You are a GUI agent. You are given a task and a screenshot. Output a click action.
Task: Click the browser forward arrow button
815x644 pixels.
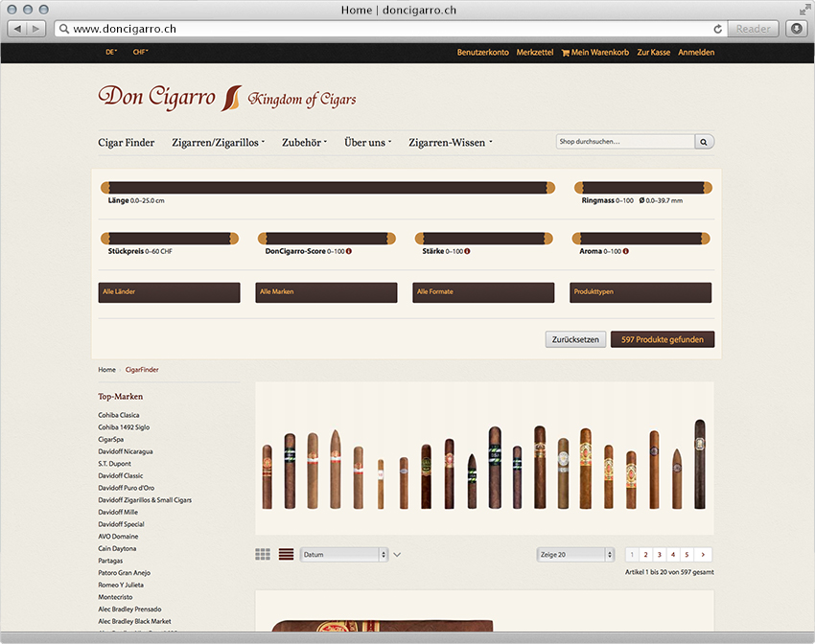click(x=35, y=29)
